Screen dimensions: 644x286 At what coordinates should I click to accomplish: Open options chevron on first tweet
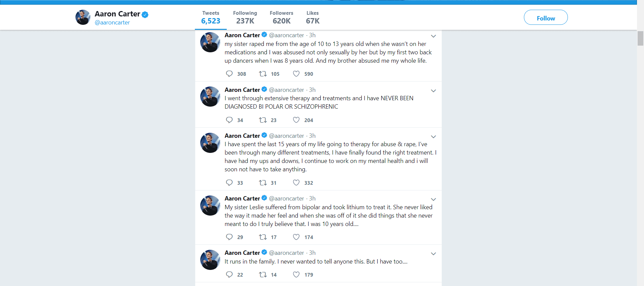pyautogui.click(x=433, y=36)
